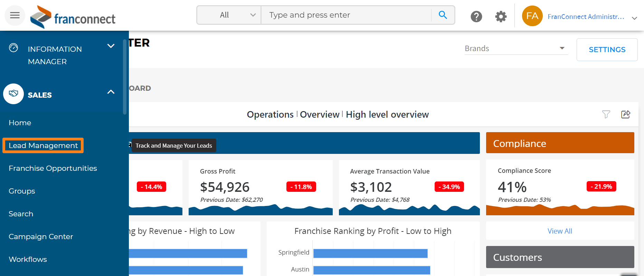Click the Gross Profit $54,926 value
644x276 pixels.
click(225, 187)
